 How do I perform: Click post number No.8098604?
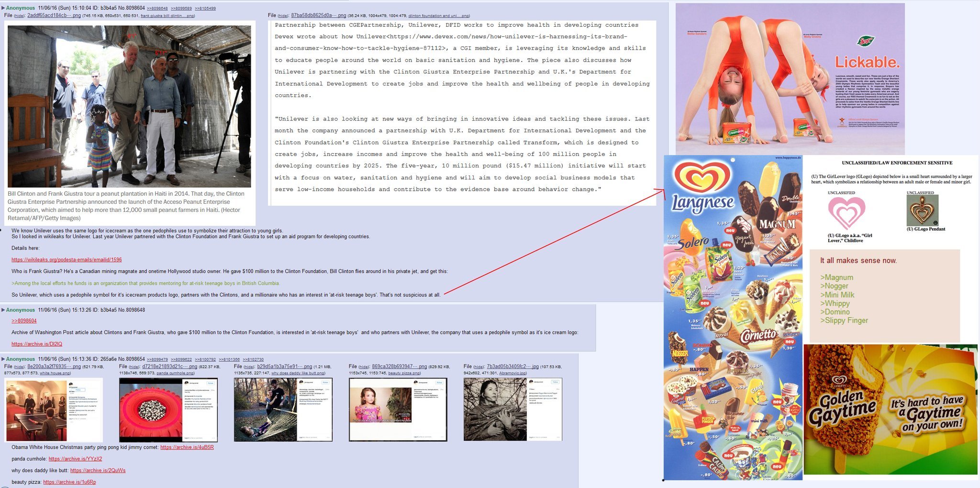click(133, 8)
